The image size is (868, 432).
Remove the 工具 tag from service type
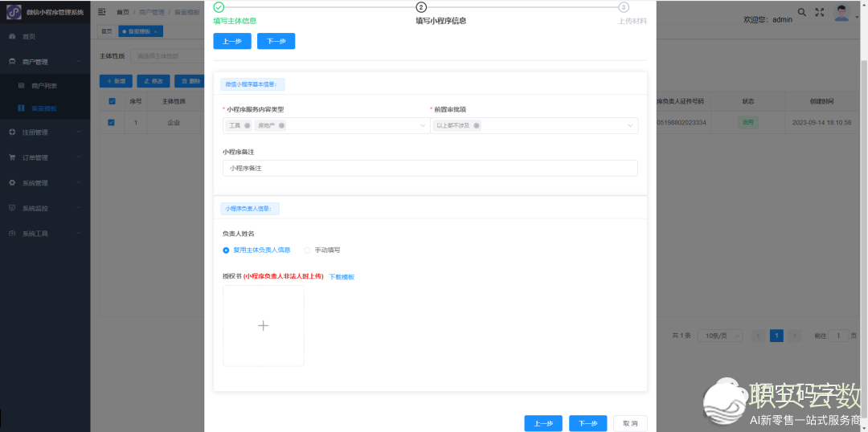pos(248,126)
